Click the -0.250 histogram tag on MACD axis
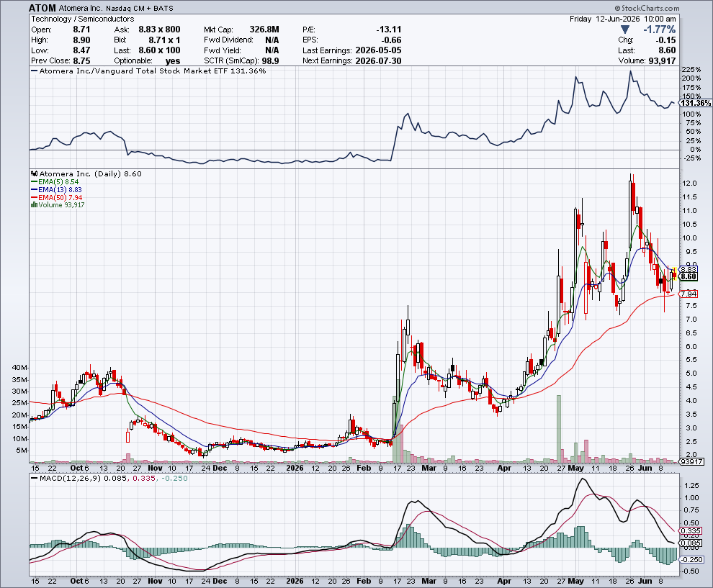Viewport: 713px width, 588px height. [x=691, y=559]
